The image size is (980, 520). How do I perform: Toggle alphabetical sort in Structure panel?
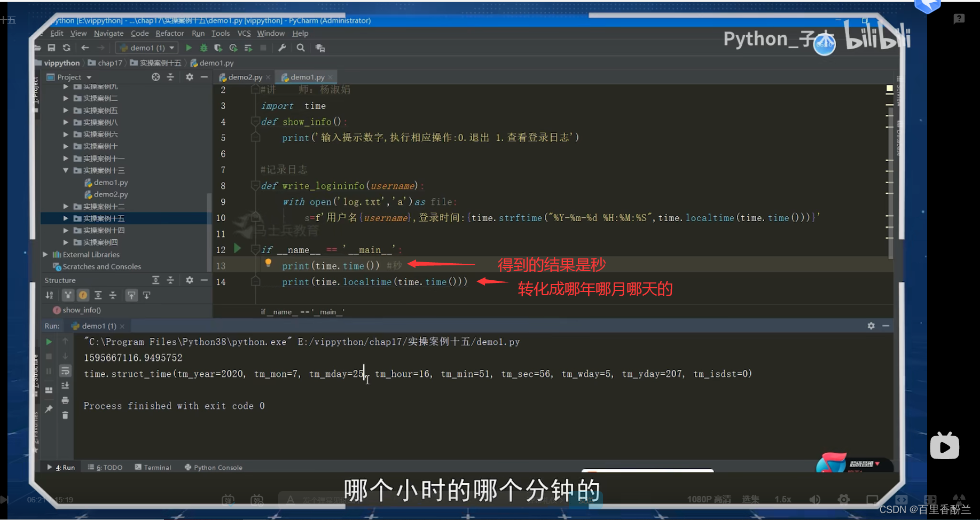(50, 295)
